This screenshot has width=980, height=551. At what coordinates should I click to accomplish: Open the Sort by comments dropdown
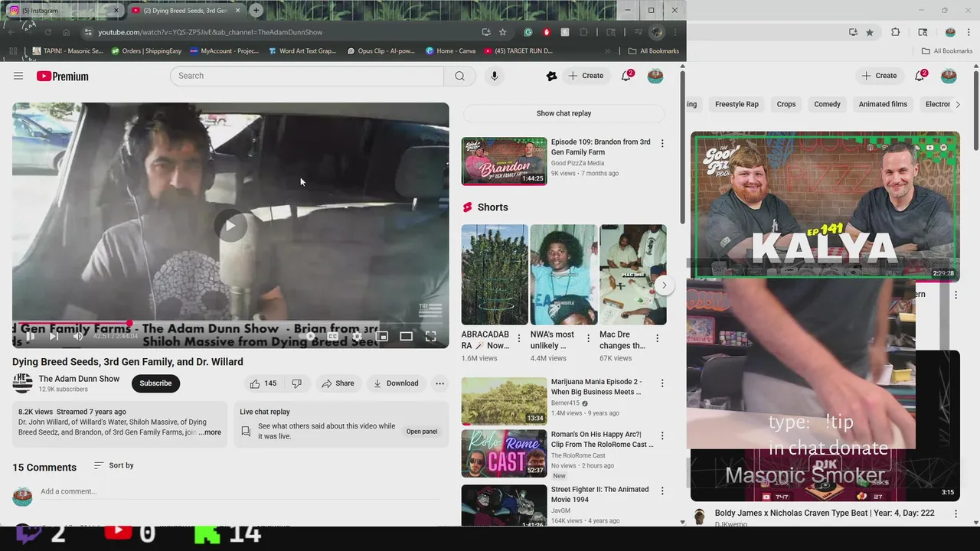click(x=113, y=465)
